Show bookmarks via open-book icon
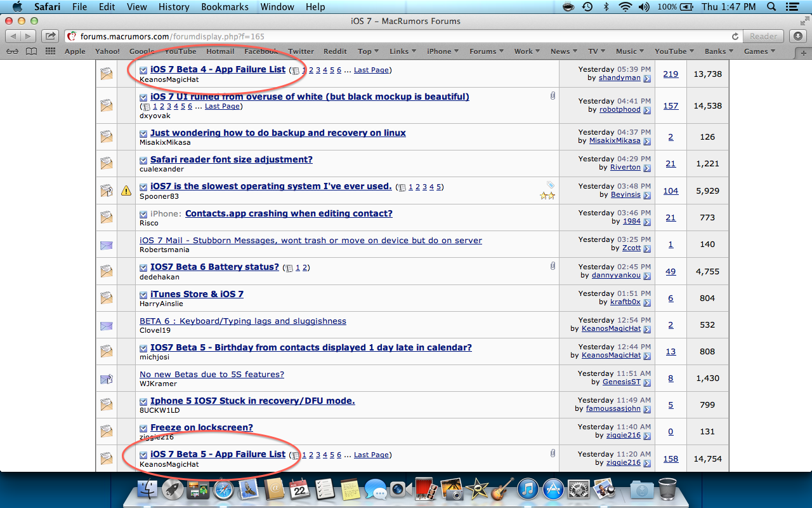 click(x=31, y=51)
